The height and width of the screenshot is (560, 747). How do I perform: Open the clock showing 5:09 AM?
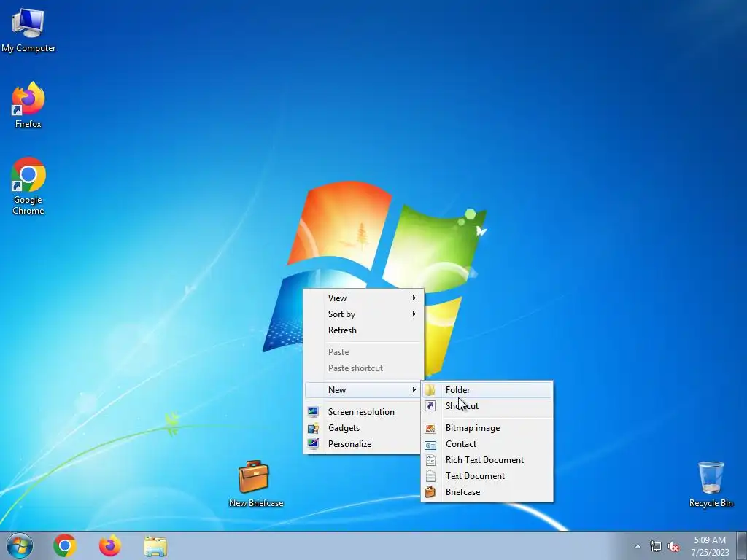coord(710,545)
